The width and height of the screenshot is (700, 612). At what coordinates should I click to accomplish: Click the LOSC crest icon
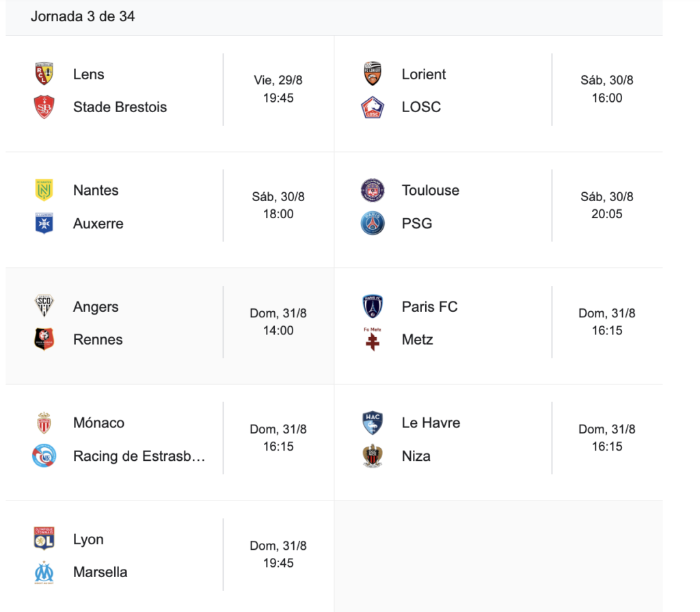click(x=373, y=107)
